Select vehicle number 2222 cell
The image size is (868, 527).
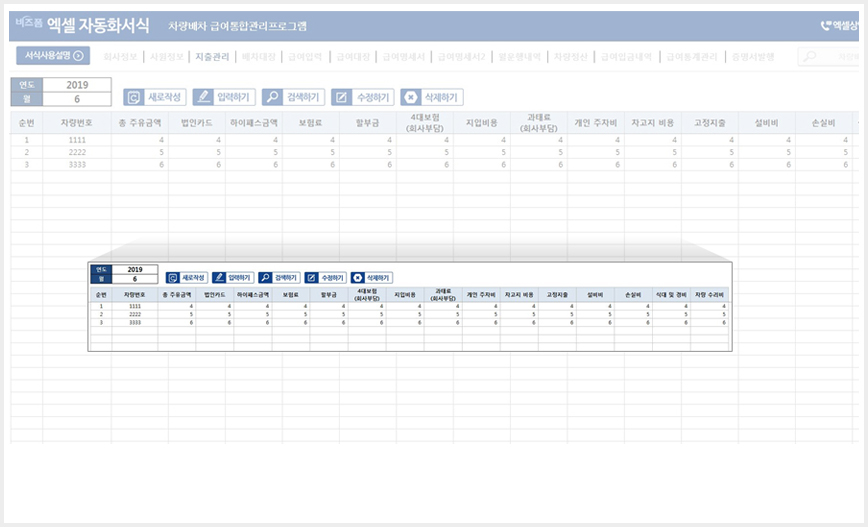tap(77, 152)
